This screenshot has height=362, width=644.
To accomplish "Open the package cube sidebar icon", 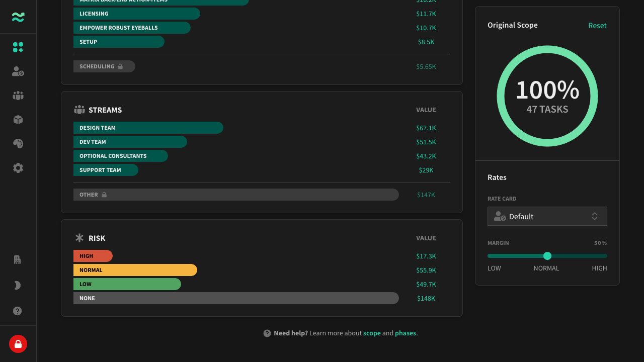I will click(18, 120).
